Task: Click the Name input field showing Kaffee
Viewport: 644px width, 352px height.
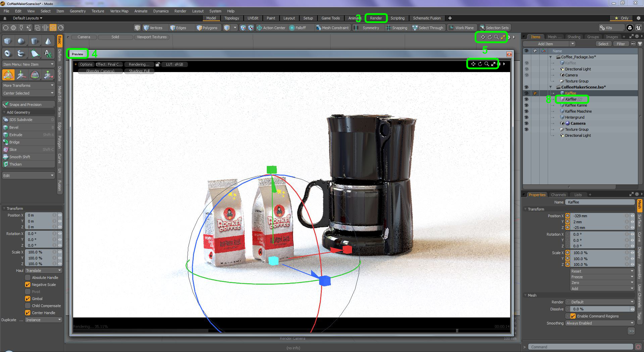Action: coord(600,202)
